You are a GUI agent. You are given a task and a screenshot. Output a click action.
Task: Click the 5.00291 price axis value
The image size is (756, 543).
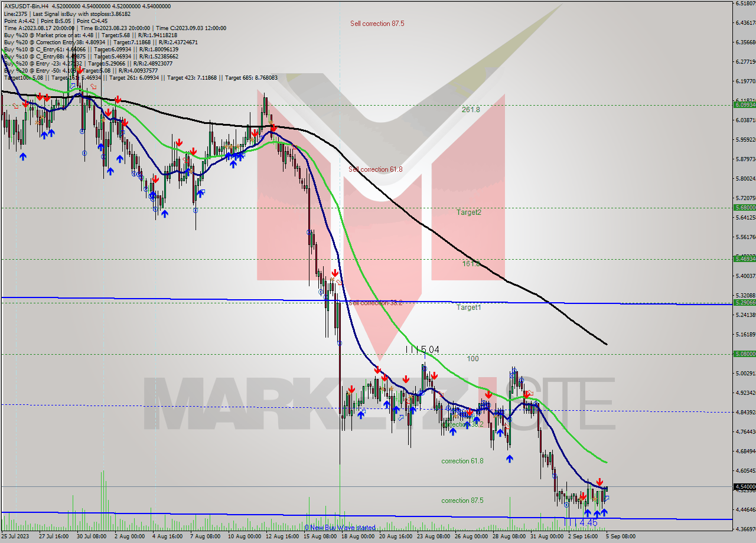pos(745,373)
